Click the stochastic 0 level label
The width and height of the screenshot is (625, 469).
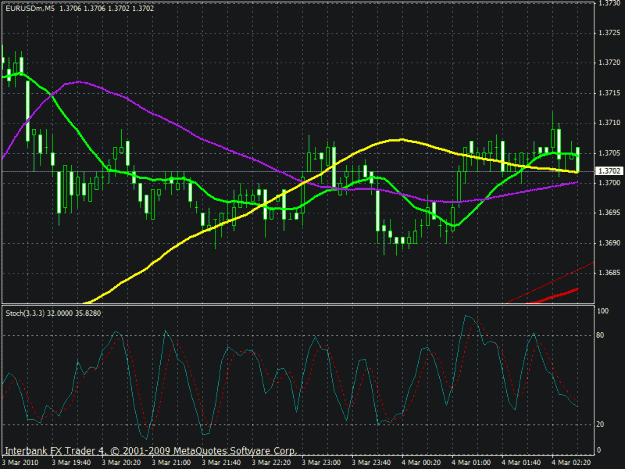[x=599, y=450]
